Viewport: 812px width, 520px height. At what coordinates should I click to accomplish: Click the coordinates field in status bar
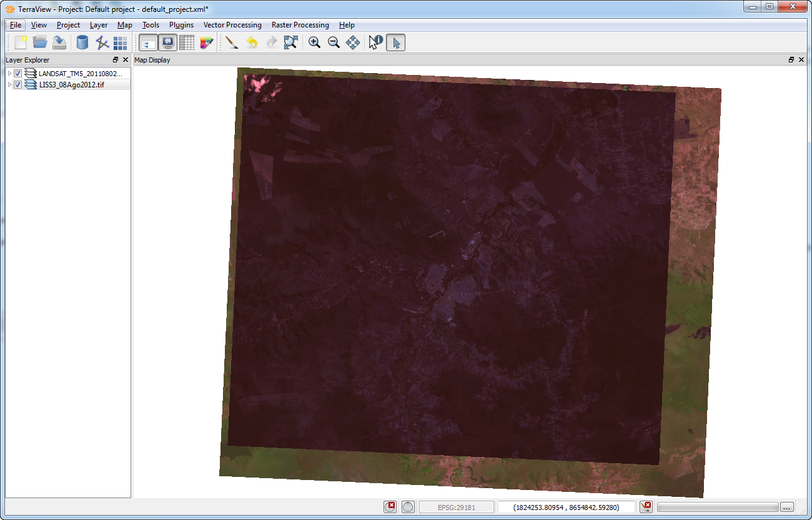(567, 507)
